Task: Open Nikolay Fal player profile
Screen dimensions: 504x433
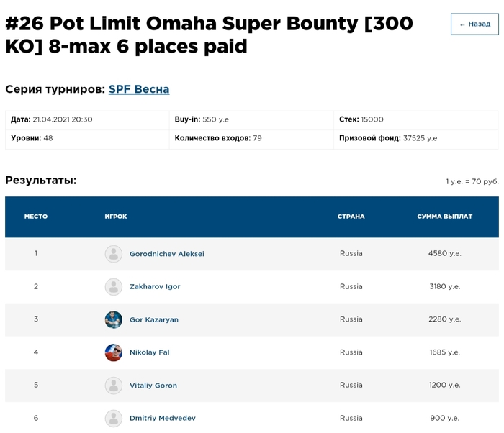Action: point(149,352)
